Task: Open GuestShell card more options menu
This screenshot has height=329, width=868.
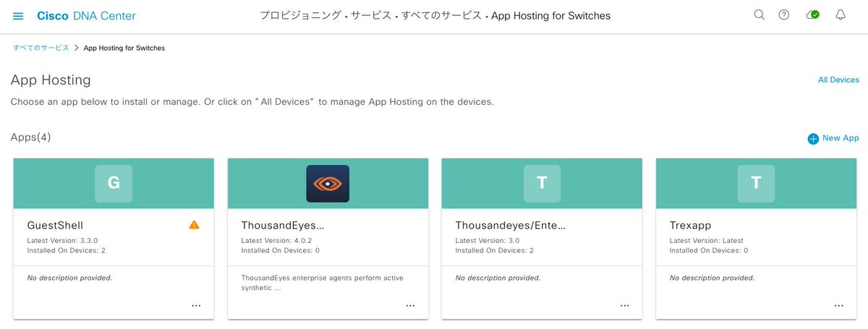Action: (x=196, y=306)
